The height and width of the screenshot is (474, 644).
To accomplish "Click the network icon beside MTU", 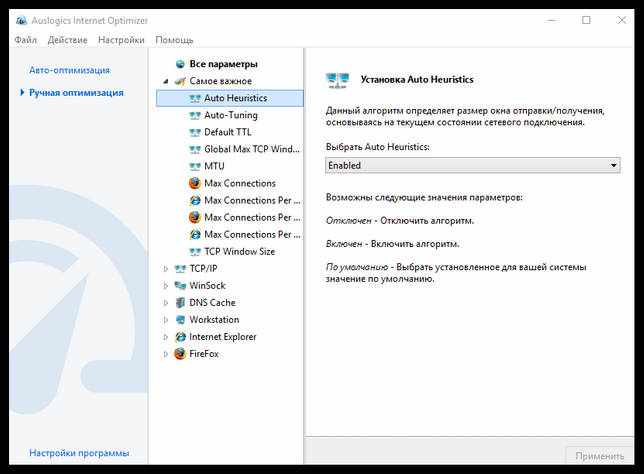I will (195, 166).
